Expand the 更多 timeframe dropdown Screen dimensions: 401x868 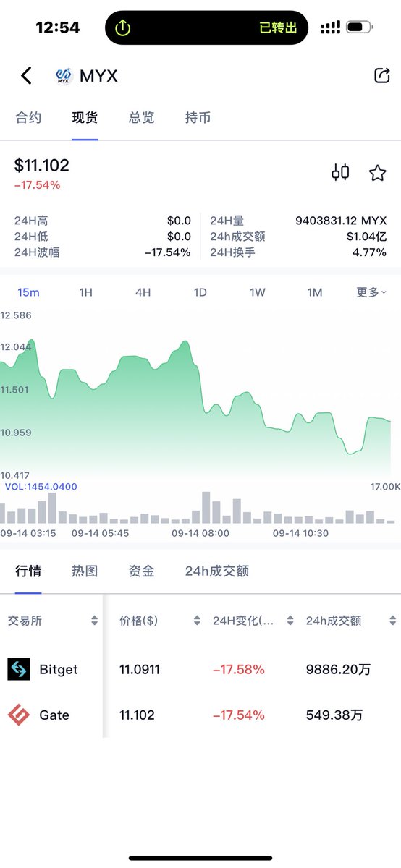pyautogui.click(x=371, y=292)
